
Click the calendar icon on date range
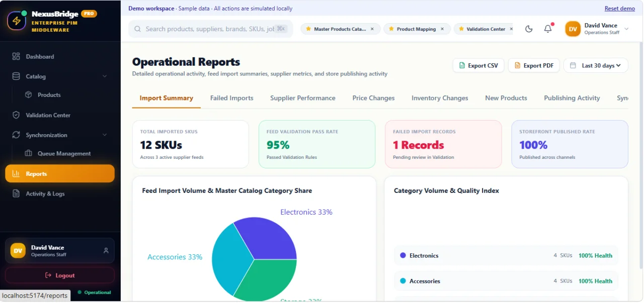[x=573, y=65]
